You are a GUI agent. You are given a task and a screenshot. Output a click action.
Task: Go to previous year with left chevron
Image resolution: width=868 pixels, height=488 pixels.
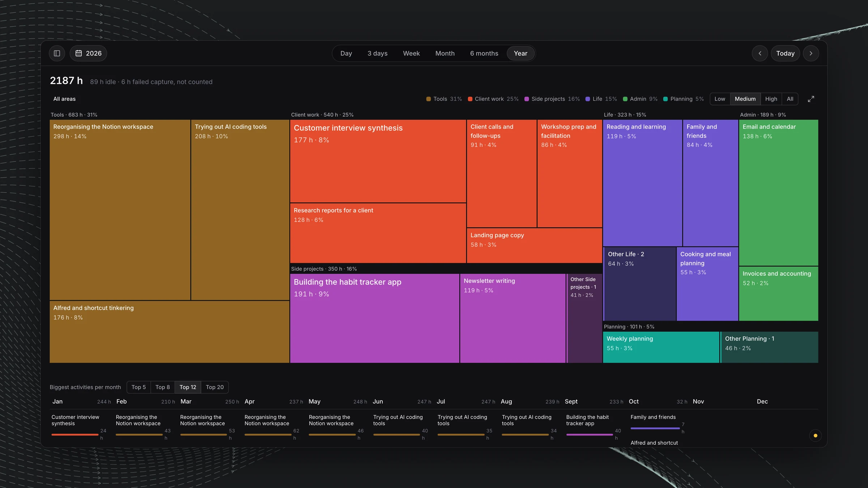[x=760, y=53]
